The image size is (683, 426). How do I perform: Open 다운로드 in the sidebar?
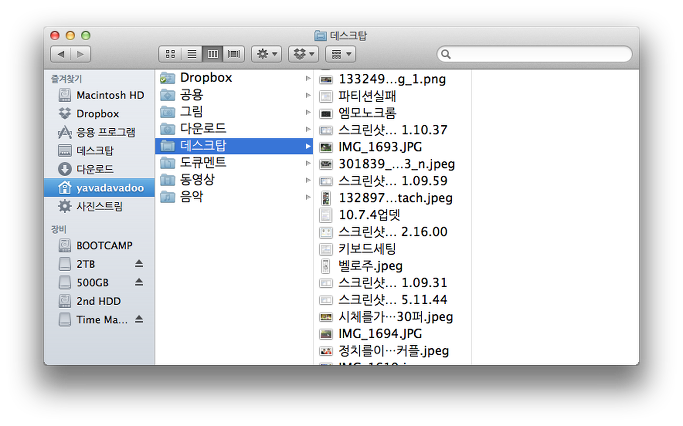pyautogui.click(x=99, y=169)
